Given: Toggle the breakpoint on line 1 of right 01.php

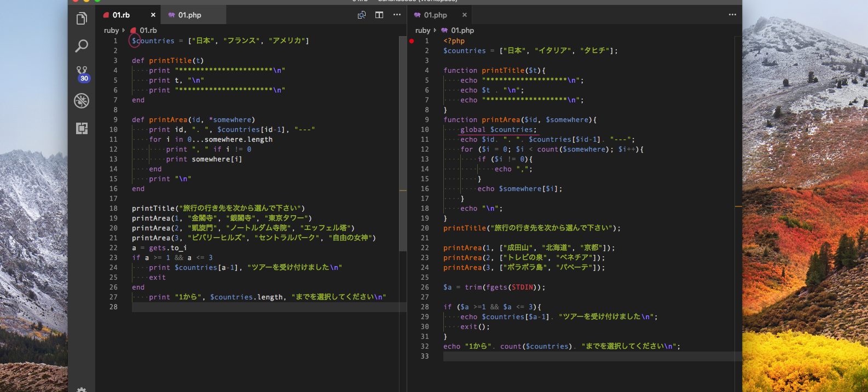Looking at the screenshot, I should (x=412, y=41).
